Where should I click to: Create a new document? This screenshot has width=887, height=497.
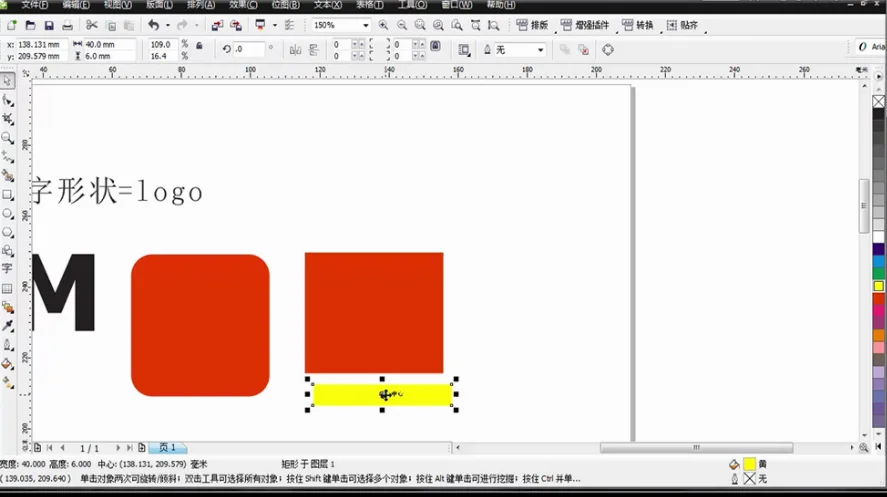point(12,25)
